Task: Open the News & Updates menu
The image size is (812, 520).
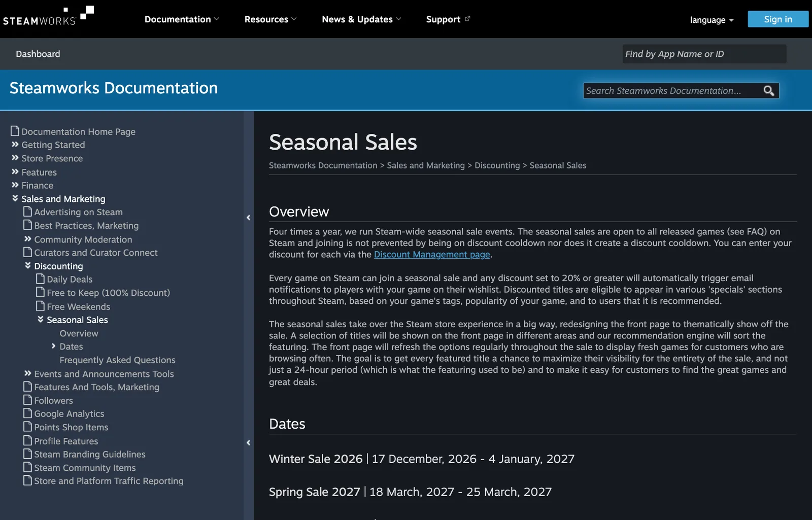Action: coord(361,19)
